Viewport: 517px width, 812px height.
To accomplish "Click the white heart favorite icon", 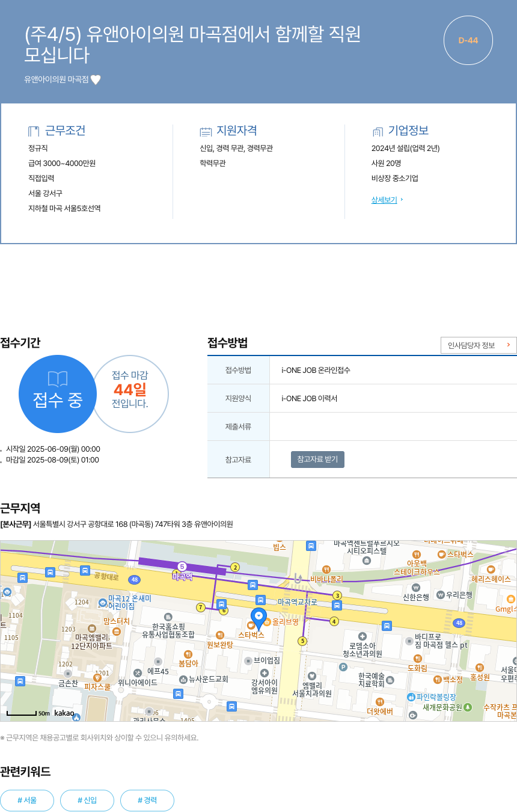I will point(96,79).
